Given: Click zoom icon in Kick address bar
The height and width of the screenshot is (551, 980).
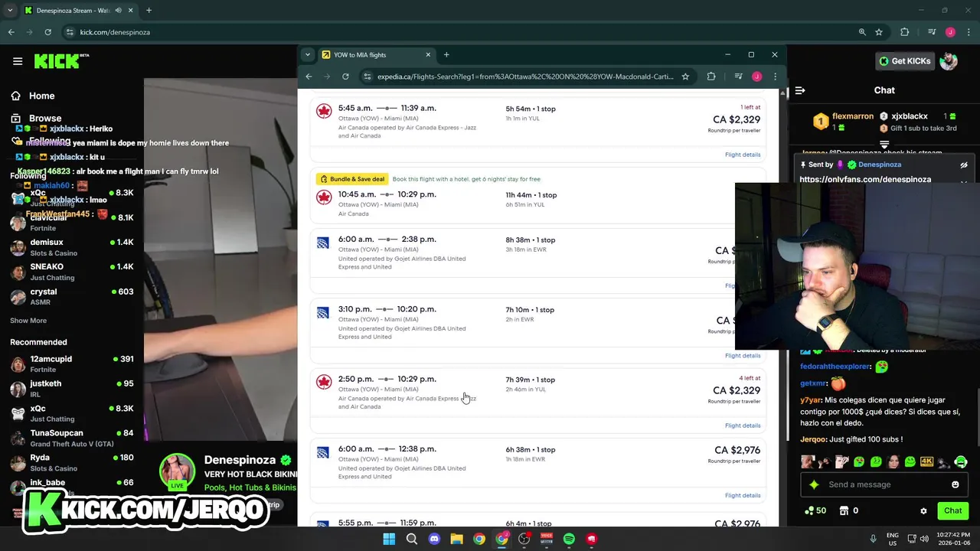Looking at the screenshot, I should tap(862, 32).
